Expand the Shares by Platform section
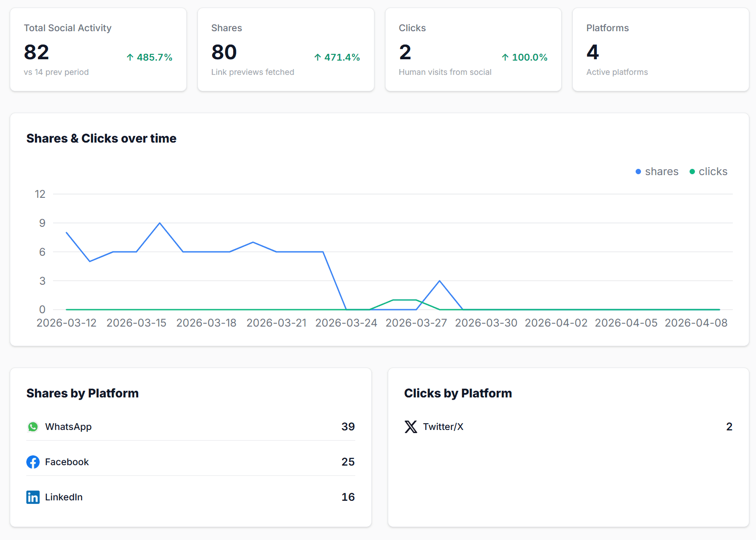The height and width of the screenshot is (540, 756). (x=82, y=393)
